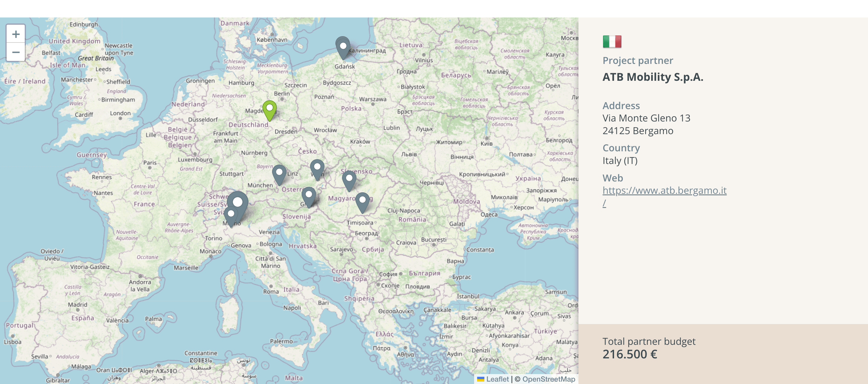
Task: Select the marker in eastern Magyarország
Action: coord(362,201)
